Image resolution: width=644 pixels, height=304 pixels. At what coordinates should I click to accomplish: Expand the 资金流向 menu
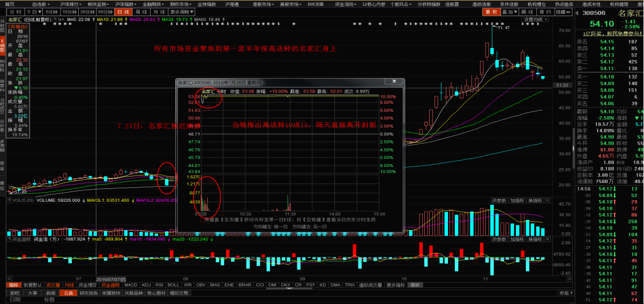[346, 3]
